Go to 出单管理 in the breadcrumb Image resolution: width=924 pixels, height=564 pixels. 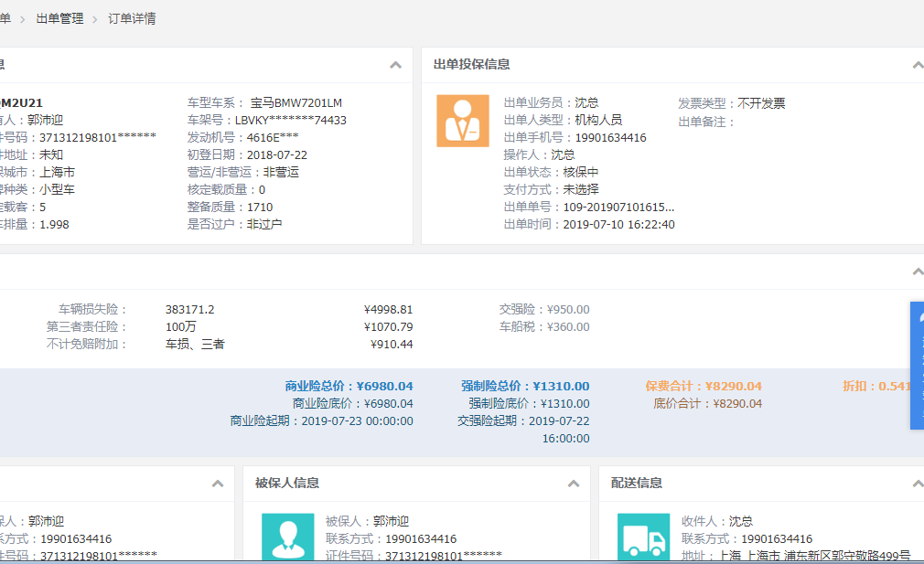click(59, 18)
